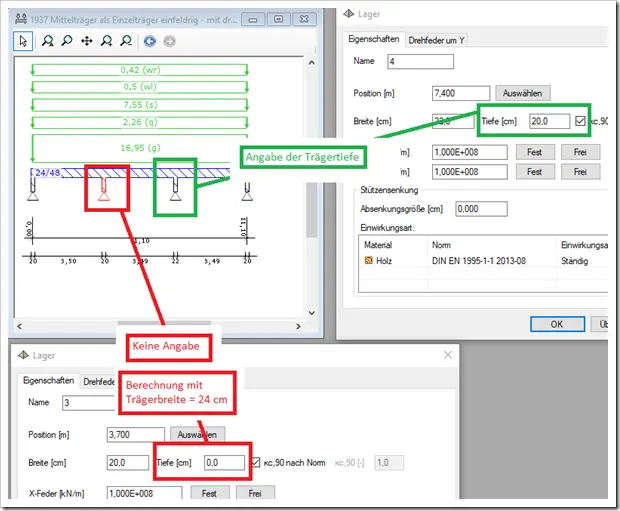Select the 16,95 (g) load
The image size is (620, 511).
click(140, 148)
